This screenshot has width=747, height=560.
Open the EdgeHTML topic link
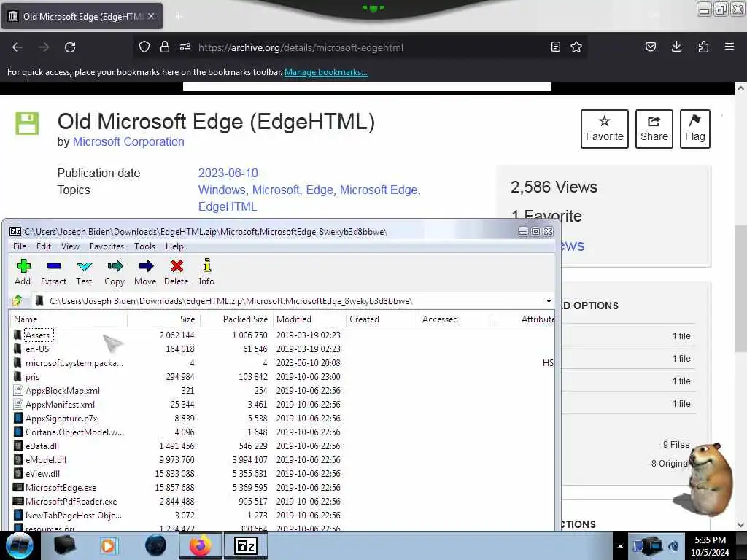tap(228, 206)
